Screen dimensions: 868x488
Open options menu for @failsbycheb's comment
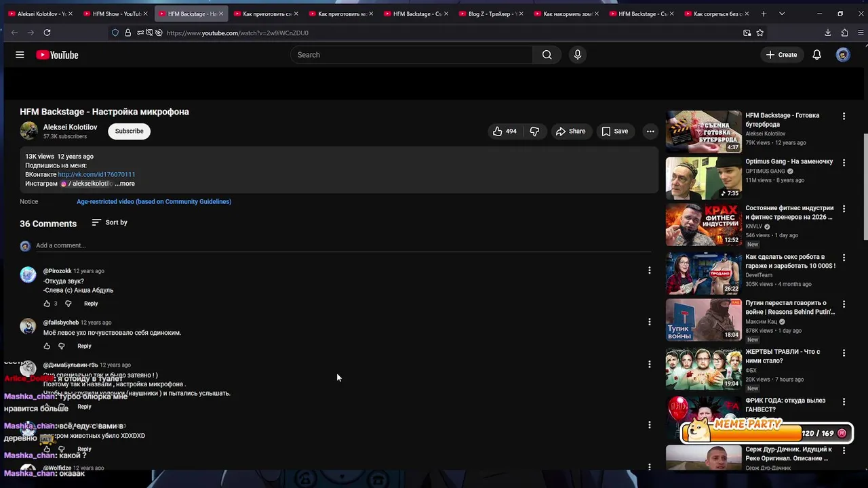(x=649, y=322)
